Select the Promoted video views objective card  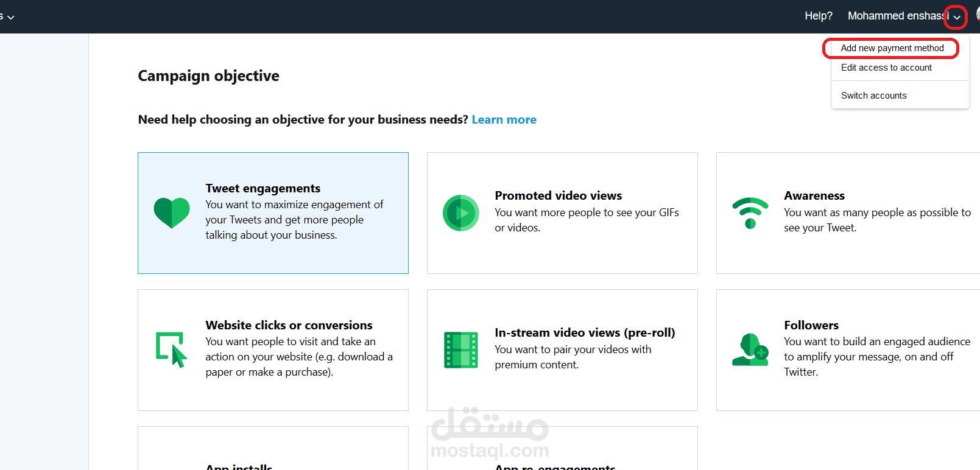(x=562, y=213)
